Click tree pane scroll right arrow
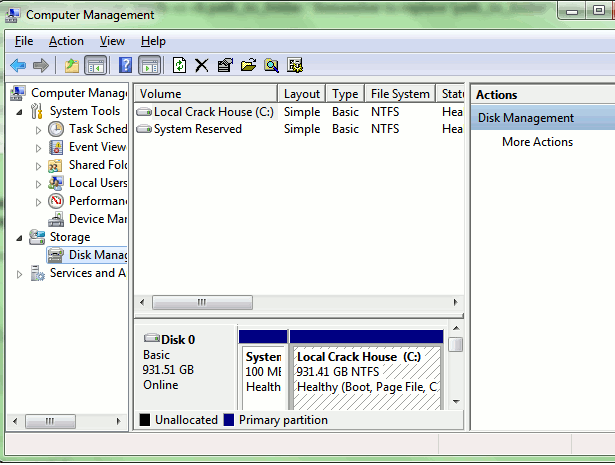The image size is (615, 465). coord(118,421)
